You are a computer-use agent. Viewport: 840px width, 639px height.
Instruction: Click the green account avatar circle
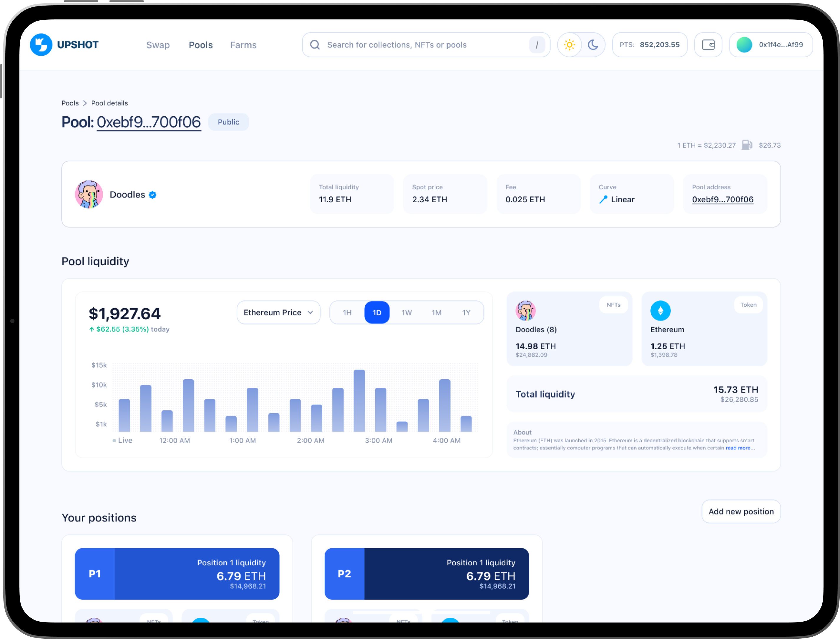[744, 45]
